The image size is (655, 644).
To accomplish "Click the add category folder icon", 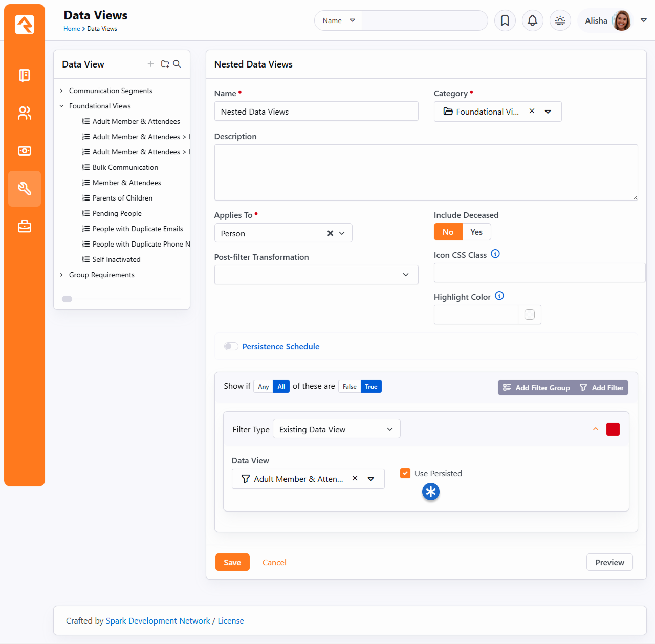I will pyautogui.click(x=165, y=64).
